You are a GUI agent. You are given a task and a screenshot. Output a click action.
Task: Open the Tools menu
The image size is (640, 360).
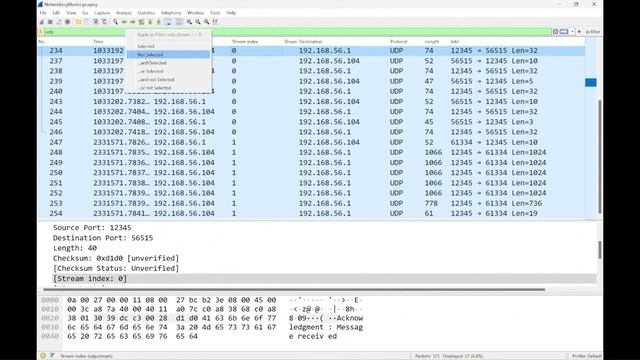point(215,13)
